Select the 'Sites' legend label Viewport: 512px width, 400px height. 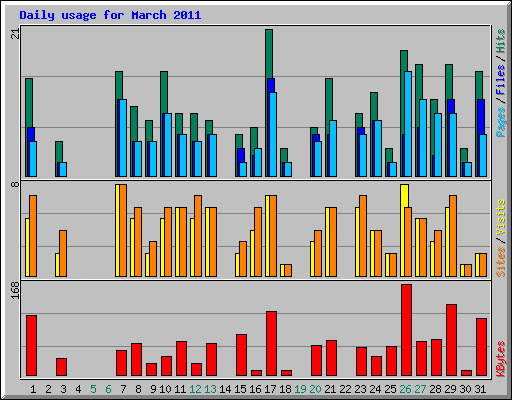pyautogui.click(x=501, y=262)
